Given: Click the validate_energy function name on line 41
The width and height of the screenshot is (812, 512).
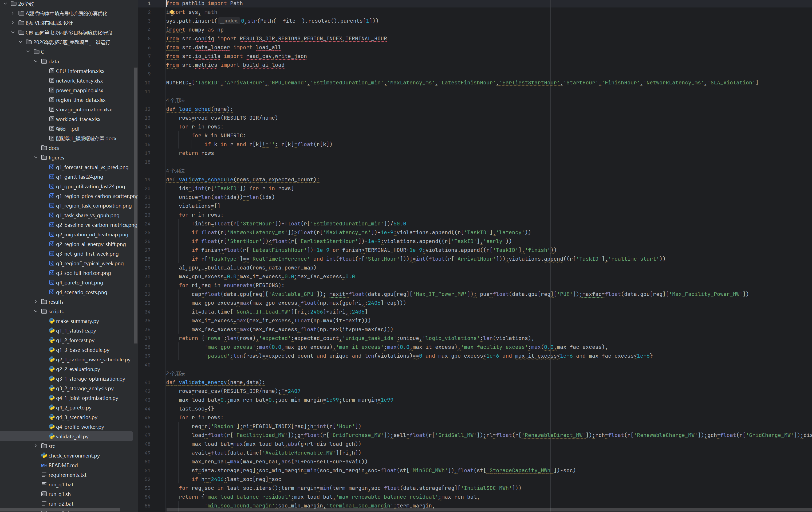Looking at the screenshot, I should point(203,382).
